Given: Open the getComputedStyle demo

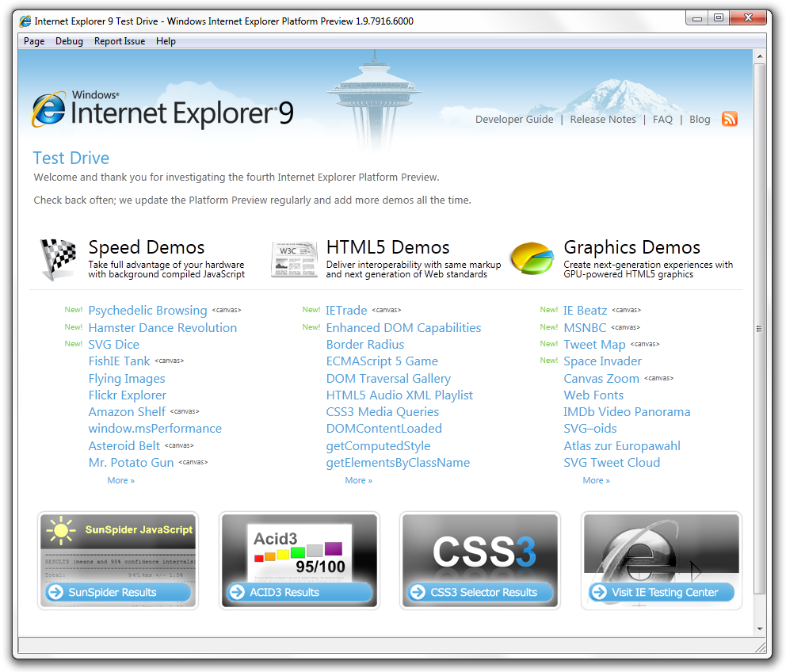Looking at the screenshot, I should 378,446.
